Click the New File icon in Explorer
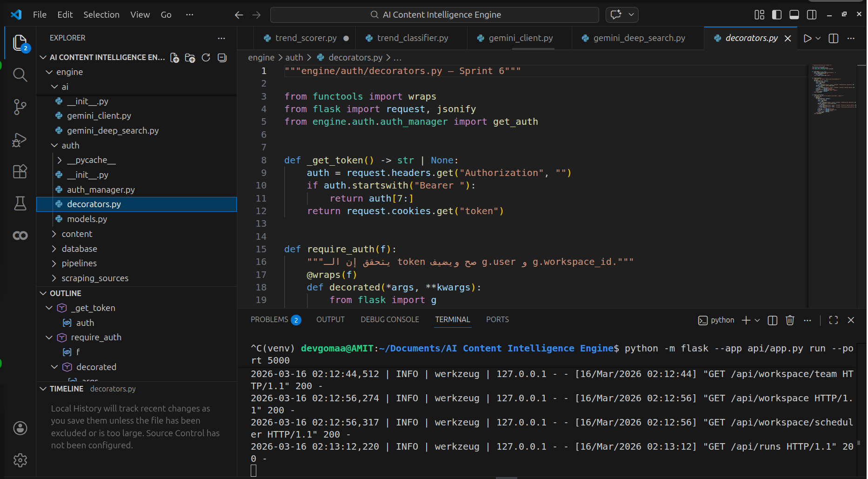868x479 pixels. pyautogui.click(x=174, y=58)
